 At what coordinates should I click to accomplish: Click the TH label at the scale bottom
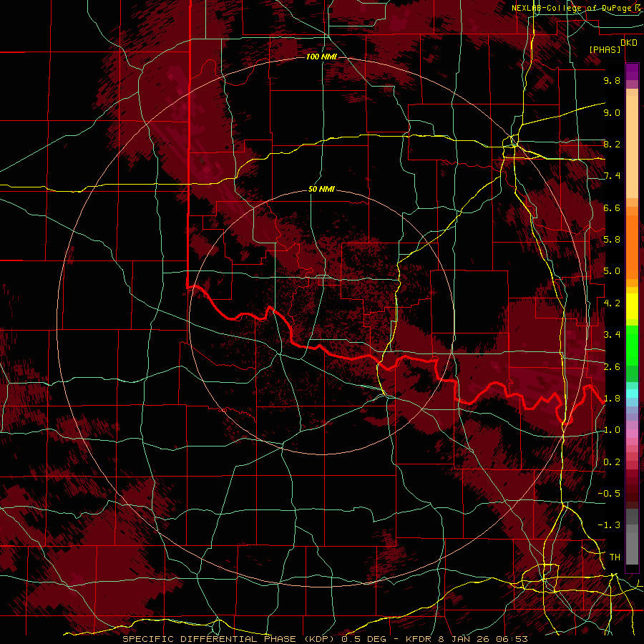615,557
